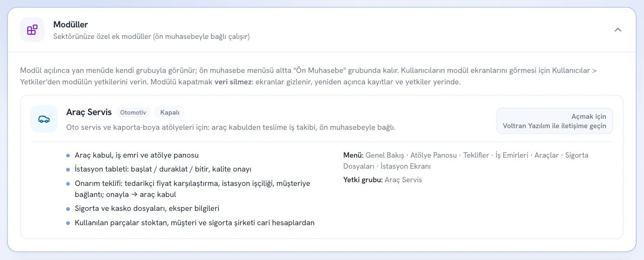Click the "İstasyon tableti" bullet line
The height and width of the screenshot is (260, 644).
point(163,169)
